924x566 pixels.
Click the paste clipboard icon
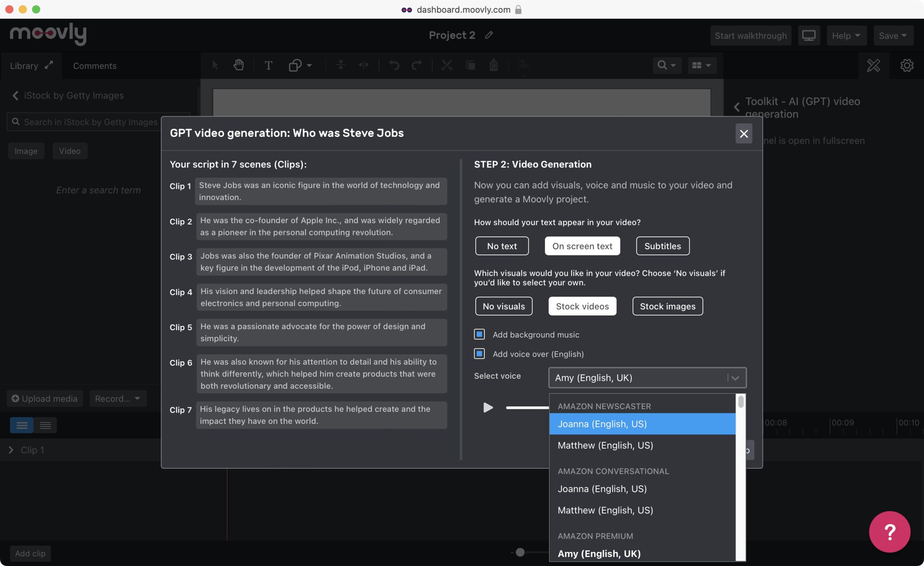pos(493,65)
